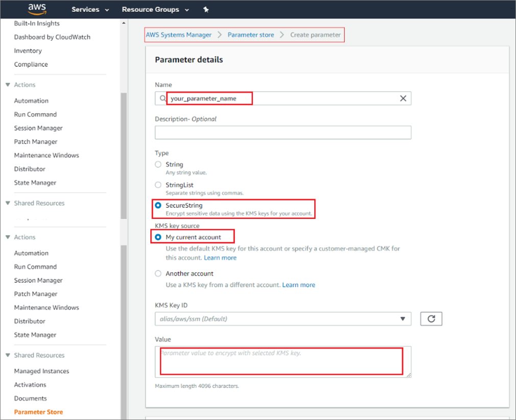This screenshot has height=420, width=516.
Task: Select Parameter Store in the sidebar
Action: point(38,412)
